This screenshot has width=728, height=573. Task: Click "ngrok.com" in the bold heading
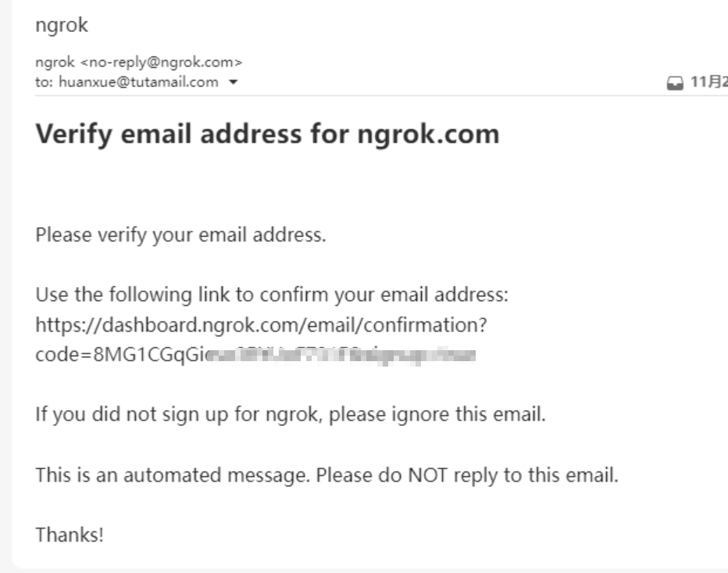(x=428, y=134)
